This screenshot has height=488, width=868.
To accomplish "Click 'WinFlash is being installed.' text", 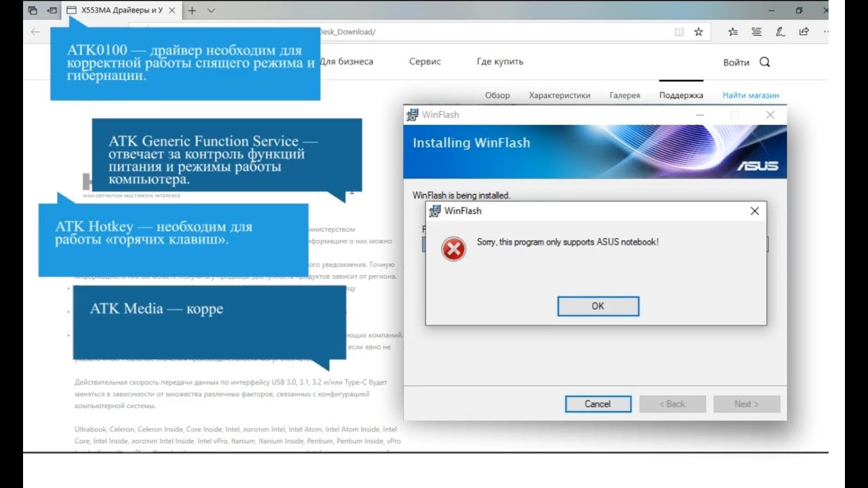I will tap(461, 195).
